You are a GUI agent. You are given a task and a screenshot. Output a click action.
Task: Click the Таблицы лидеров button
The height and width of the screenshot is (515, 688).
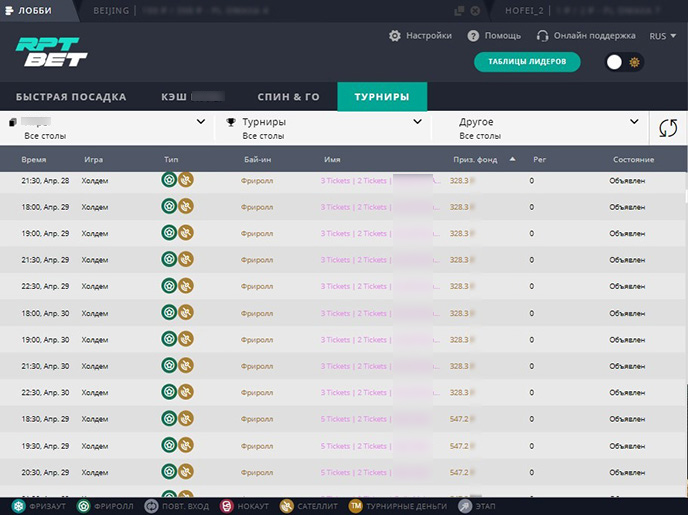point(527,62)
